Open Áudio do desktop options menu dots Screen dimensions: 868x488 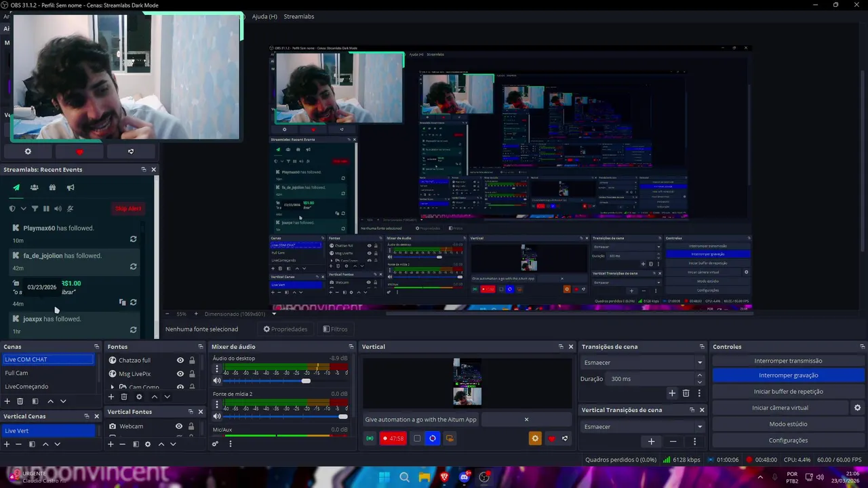(217, 369)
